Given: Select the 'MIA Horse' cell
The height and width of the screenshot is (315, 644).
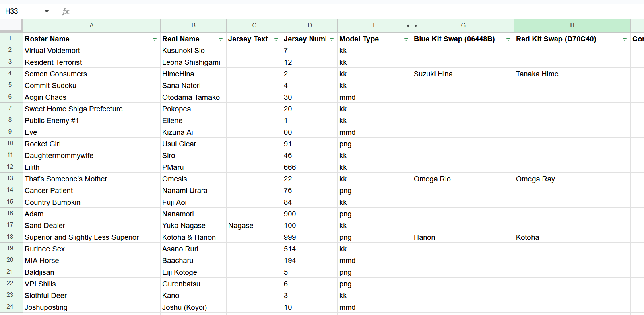Looking at the screenshot, I should pos(92,260).
